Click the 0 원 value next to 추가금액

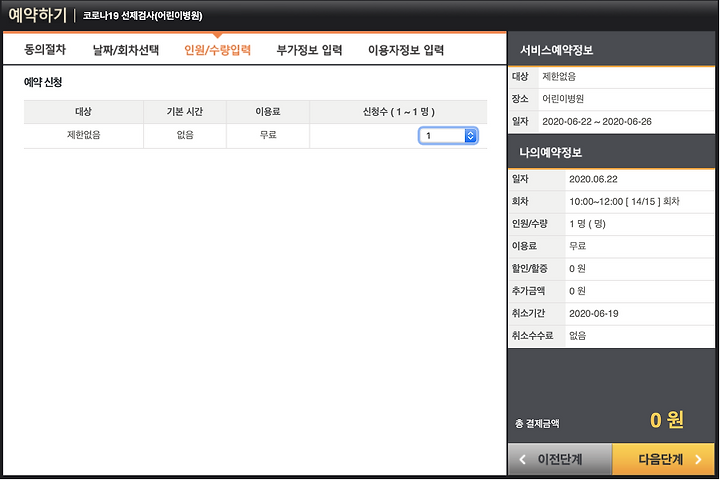coord(577,291)
